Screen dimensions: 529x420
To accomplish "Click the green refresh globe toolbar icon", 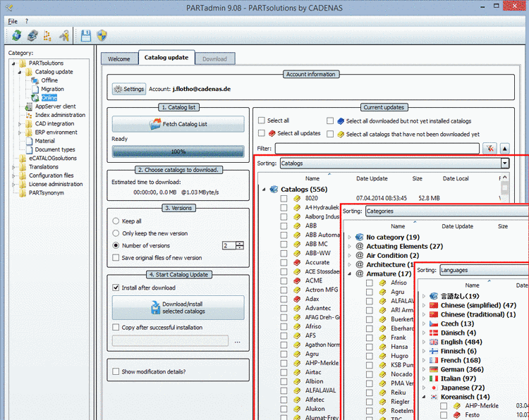I will [x=16, y=35].
